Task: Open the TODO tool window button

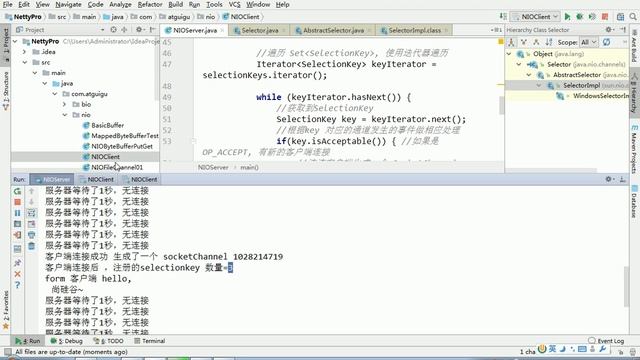Action: (109, 341)
